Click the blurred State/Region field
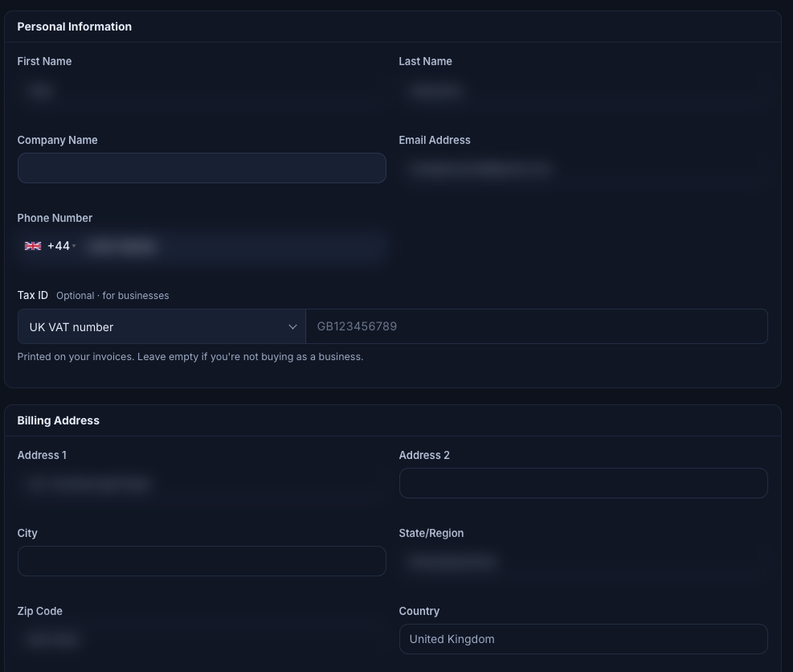 583,561
